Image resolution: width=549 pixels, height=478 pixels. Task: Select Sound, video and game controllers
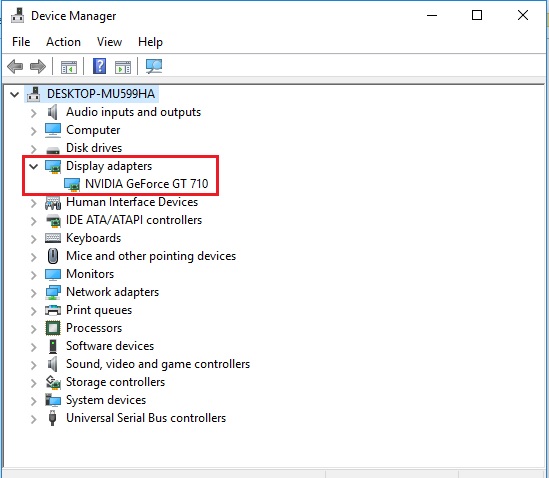tap(158, 364)
